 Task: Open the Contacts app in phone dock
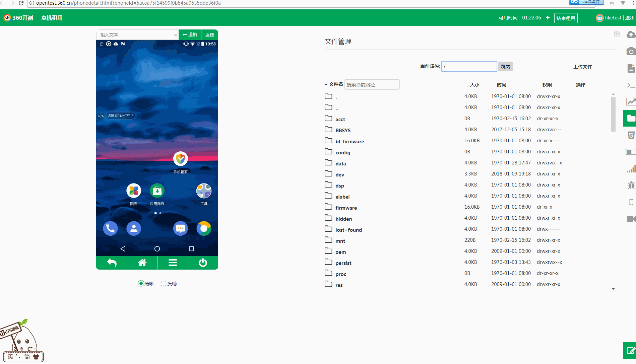pyautogui.click(x=134, y=229)
